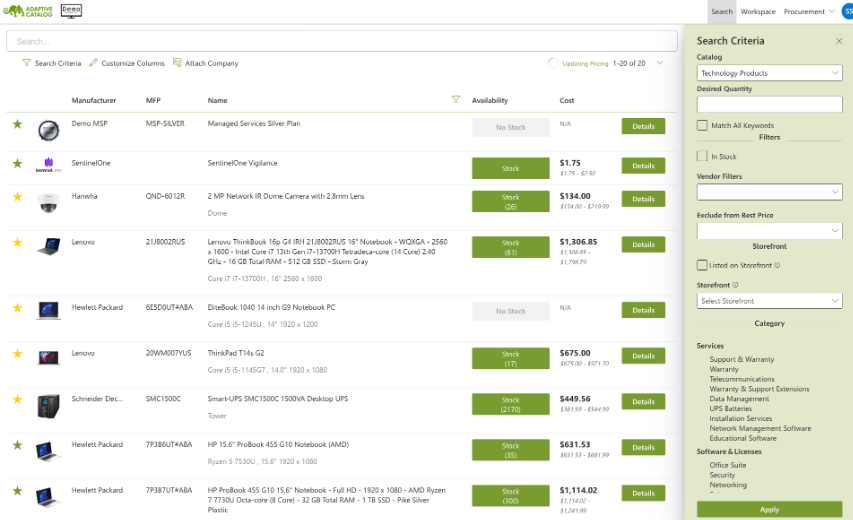Click the Desired Quantity input field
853x520 pixels.
pyautogui.click(x=769, y=104)
